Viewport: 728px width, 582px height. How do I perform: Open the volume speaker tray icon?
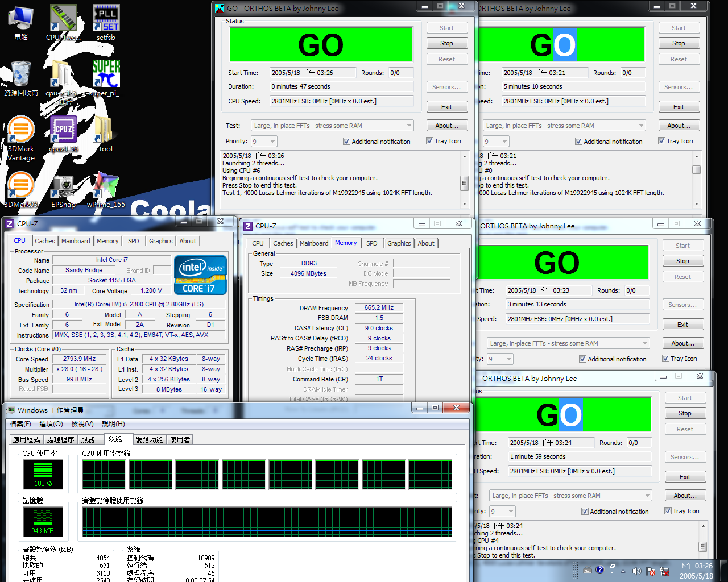pos(636,571)
